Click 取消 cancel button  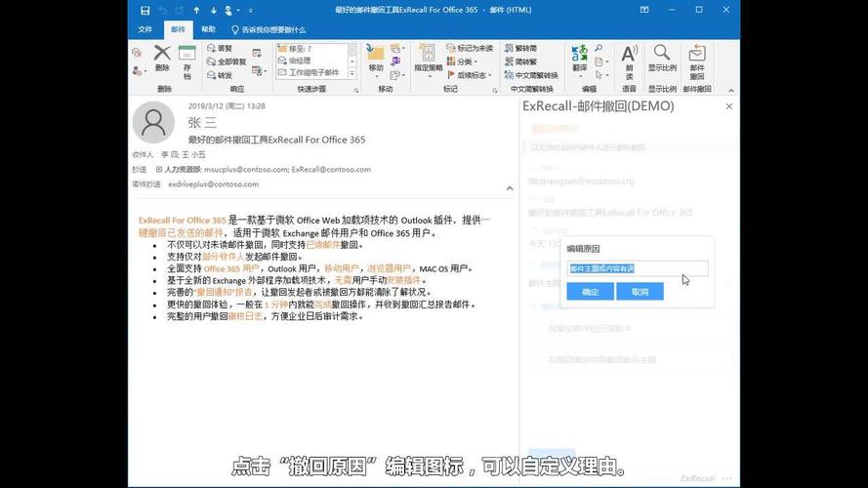[x=640, y=292]
